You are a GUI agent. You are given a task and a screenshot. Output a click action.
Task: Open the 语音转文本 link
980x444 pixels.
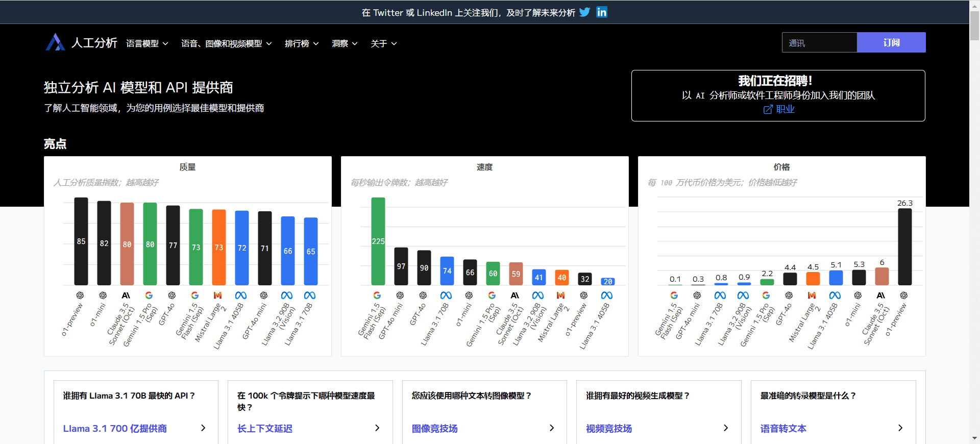(x=783, y=429)
